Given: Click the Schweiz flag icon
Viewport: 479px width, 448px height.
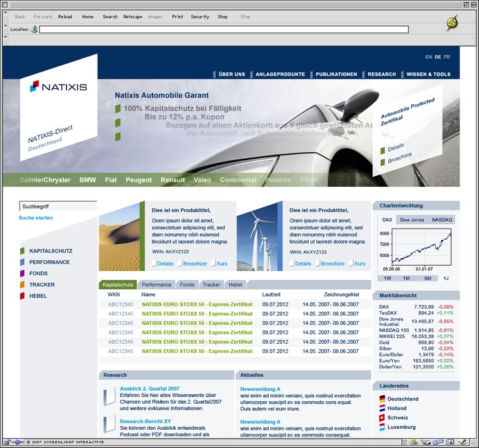Looking at the screenshot, I should click(x=382, y=417).
